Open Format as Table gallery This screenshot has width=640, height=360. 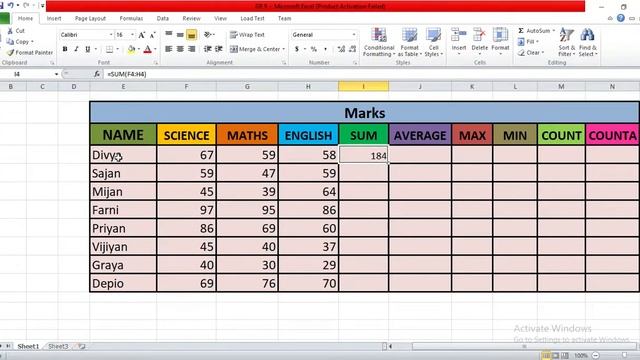click(409, 42)
